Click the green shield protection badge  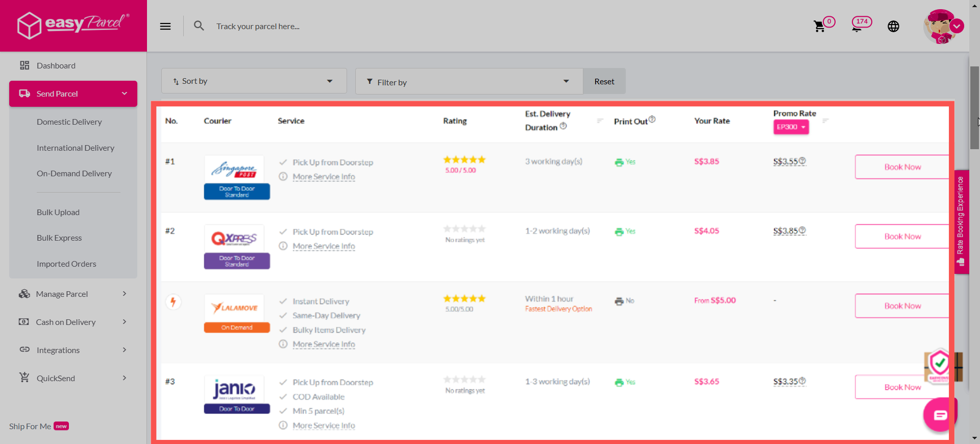pos(939,364)
